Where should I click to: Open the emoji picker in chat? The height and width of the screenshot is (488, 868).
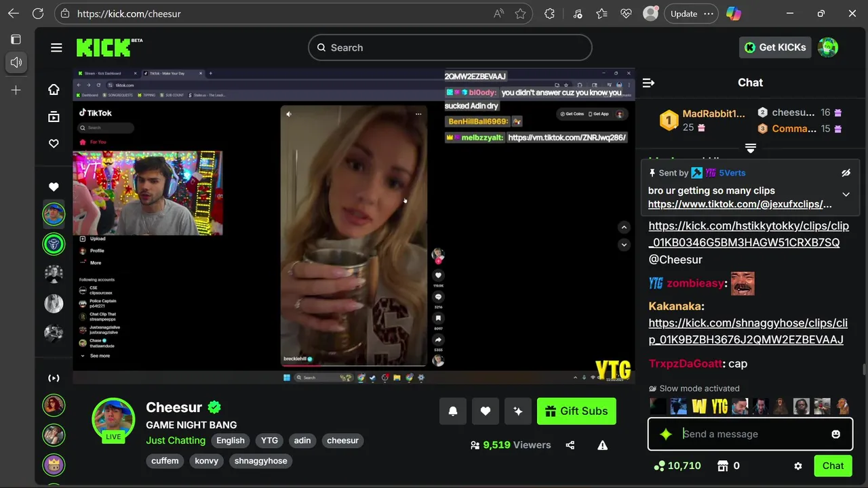[835, 434]
